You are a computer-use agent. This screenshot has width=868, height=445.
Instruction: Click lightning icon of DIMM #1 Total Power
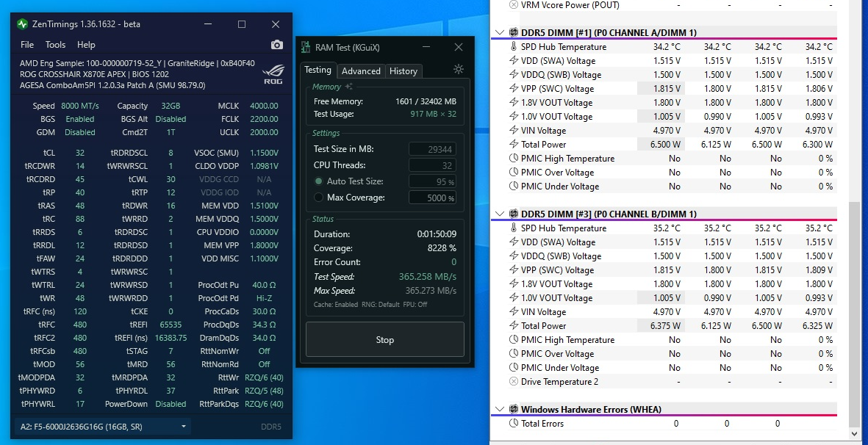tap(513, 144)
